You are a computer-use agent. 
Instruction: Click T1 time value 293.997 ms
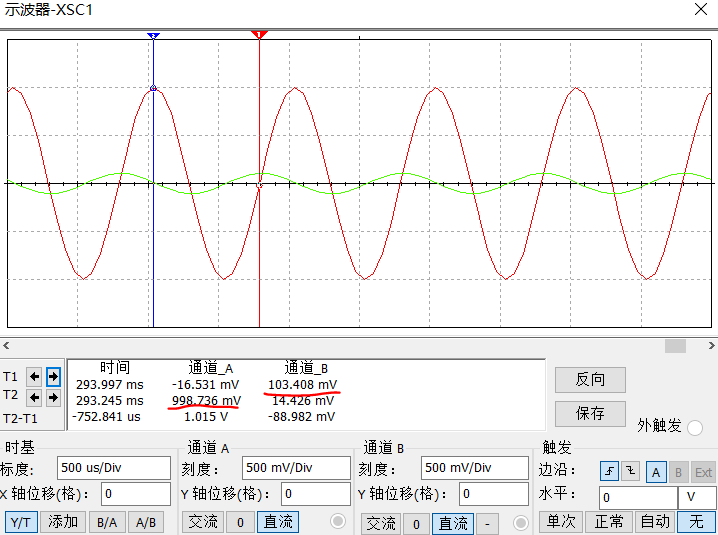(110, 385)
